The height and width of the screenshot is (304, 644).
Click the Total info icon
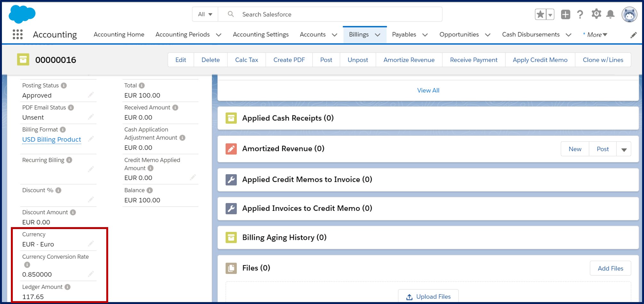[142, 86]
